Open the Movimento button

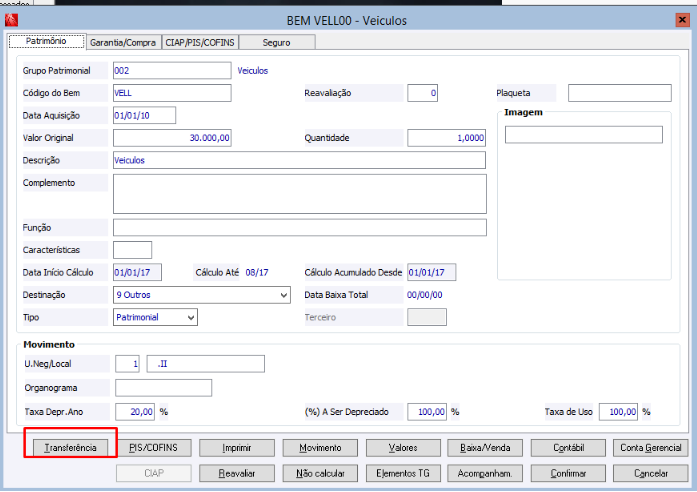[x=320, y=448]
